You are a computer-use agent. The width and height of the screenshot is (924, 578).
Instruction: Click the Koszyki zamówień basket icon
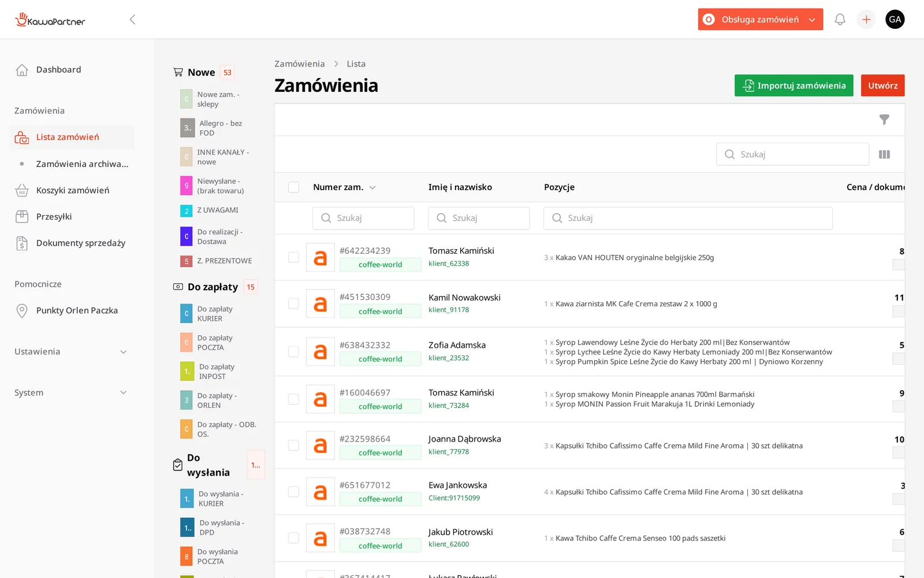point(22,190)
